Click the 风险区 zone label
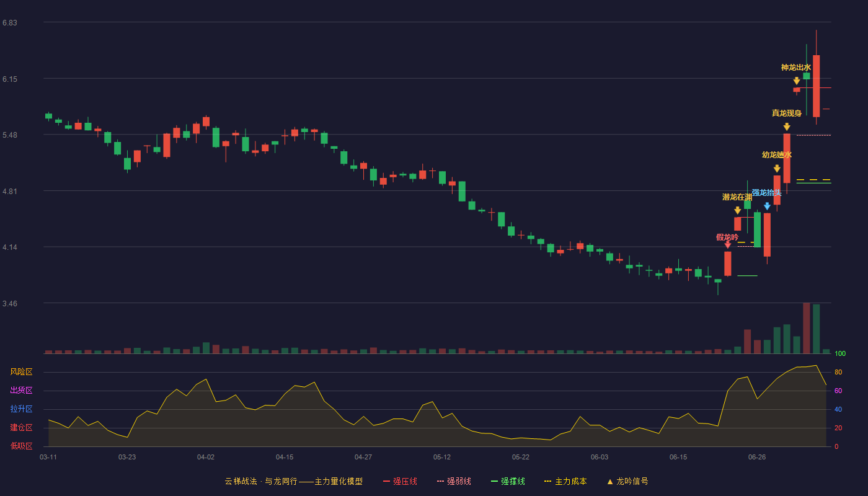Image resolution: width=868 pixels, height=496 pixels. pyautogui.click(x=21, y=372)
